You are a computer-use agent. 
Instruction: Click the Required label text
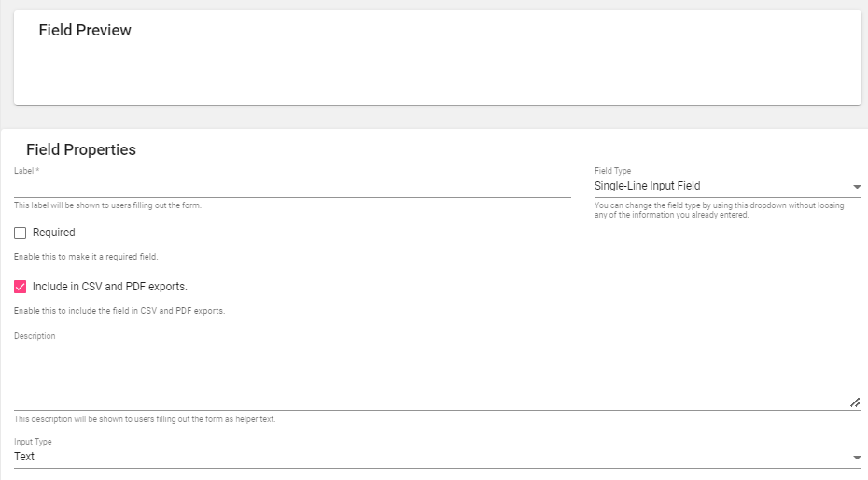(x=54, y=233)
